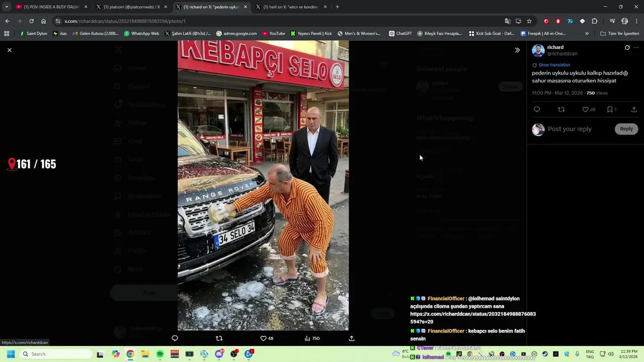Share the tweet from the right panel
This screenshot has width=644, height=362.
634,109
